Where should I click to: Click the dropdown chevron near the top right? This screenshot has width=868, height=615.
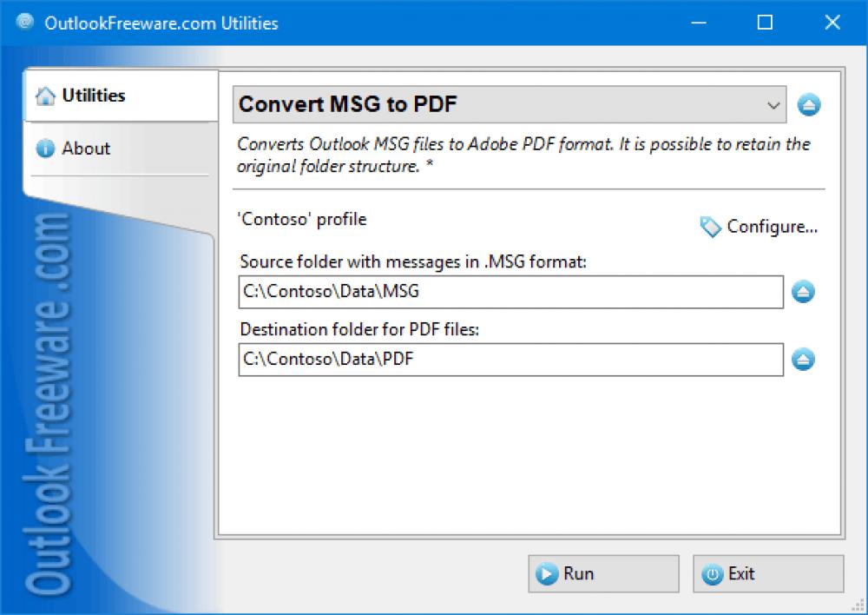[773, 104]
